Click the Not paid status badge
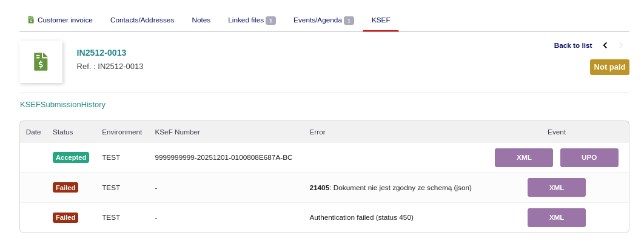 coord(609,67)
